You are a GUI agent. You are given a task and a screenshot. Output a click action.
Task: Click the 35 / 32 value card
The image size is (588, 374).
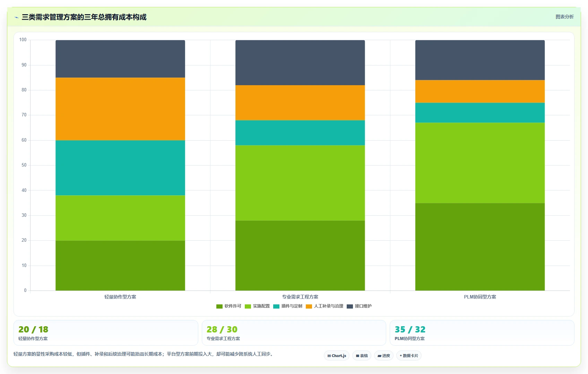[x=482, y=333]
